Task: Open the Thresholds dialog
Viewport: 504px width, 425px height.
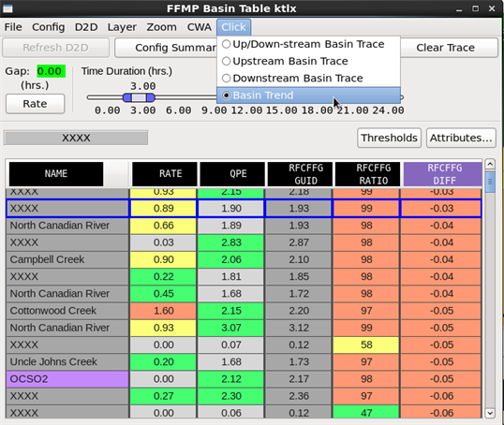Action: coord(389,138)
